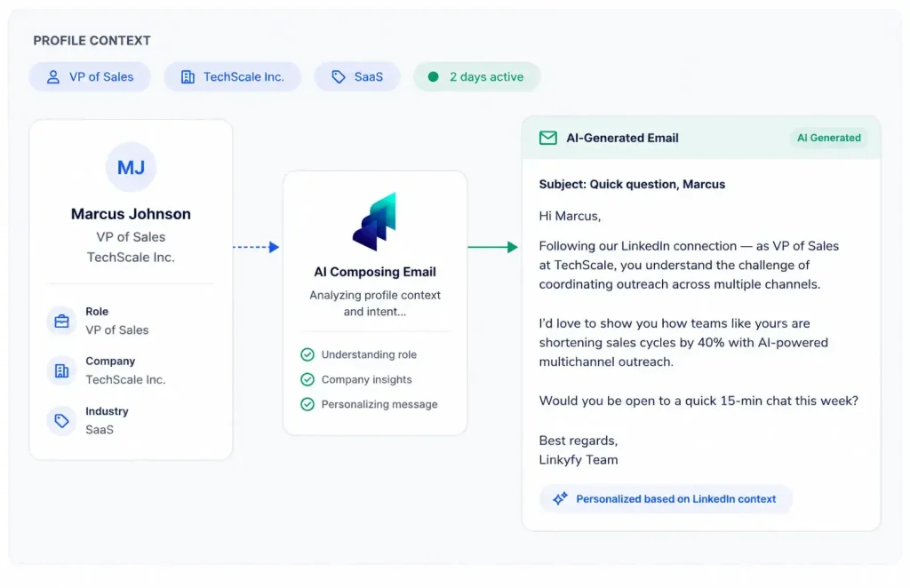Click the Industry label
Screen dimensions: 910x588
pyautogui.click(x=107, y=411)
